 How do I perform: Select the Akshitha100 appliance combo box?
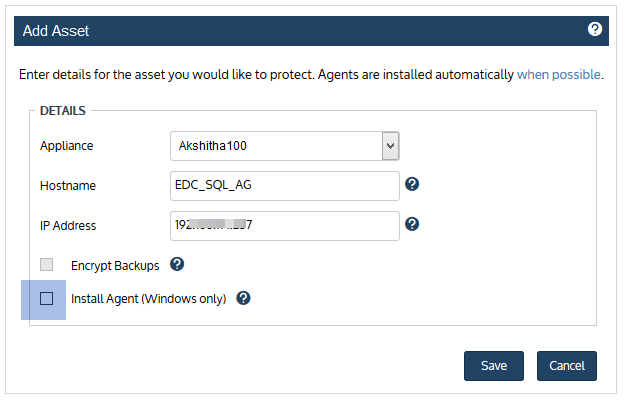(x=284, y=146)
